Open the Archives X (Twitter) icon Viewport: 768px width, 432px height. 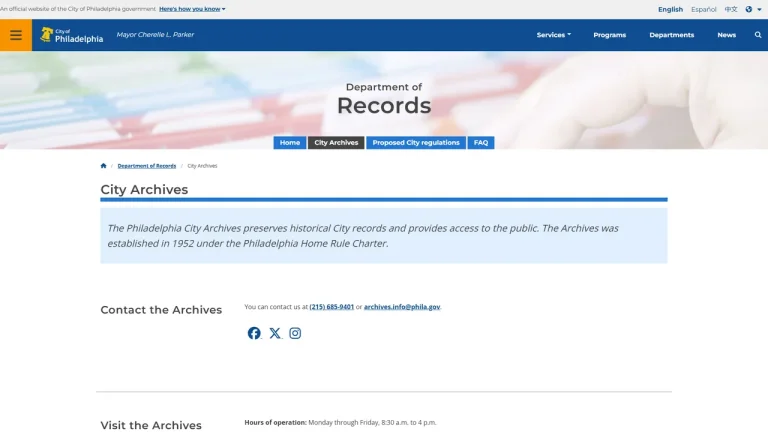tap(275, 333)
